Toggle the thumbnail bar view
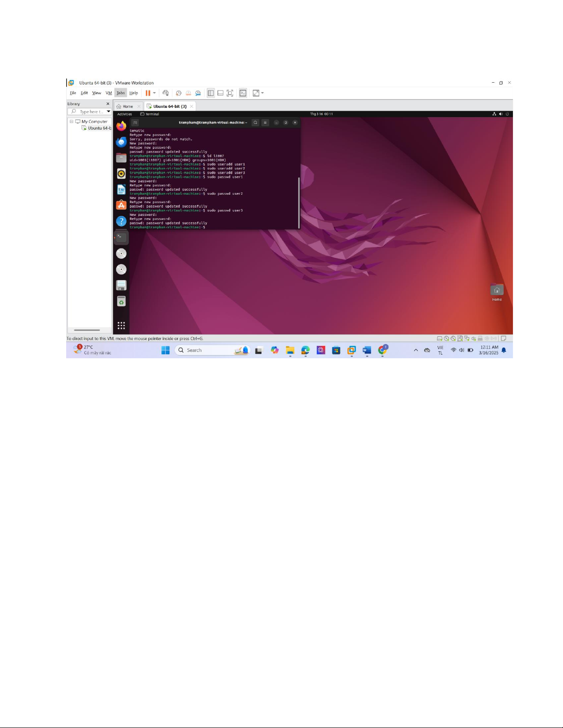563x728 pixels. (220, 93)
